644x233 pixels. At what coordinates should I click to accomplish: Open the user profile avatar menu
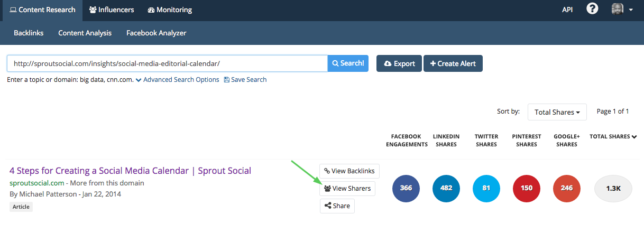click(x=622, y=10)
